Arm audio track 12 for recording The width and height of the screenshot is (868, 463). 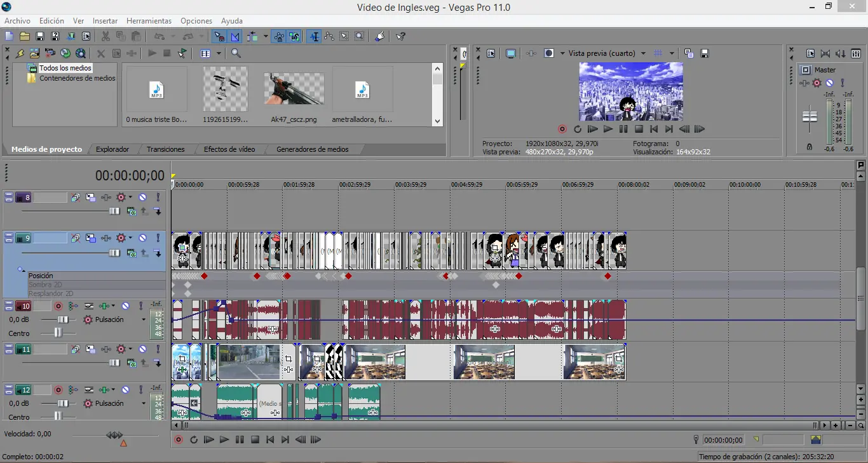[x=58, y=390]
